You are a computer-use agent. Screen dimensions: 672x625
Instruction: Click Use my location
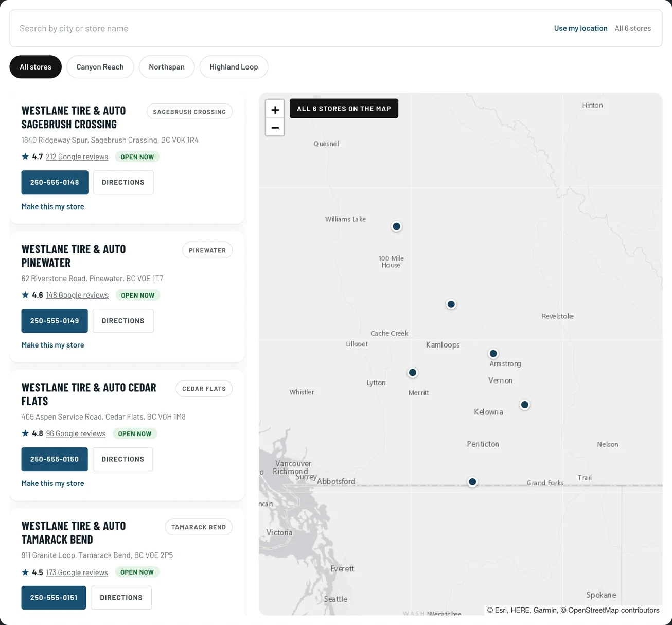tap(580, 28)
